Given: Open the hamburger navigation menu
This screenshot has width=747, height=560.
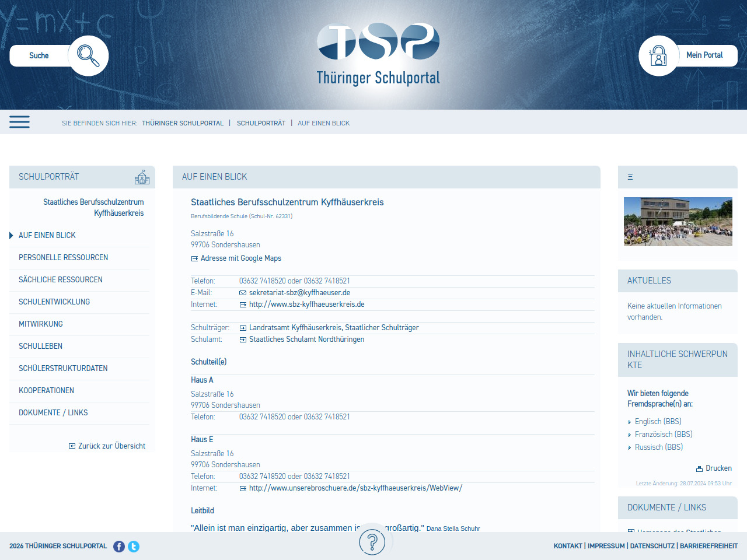Looking at the screenshot, I should (19, 122).
